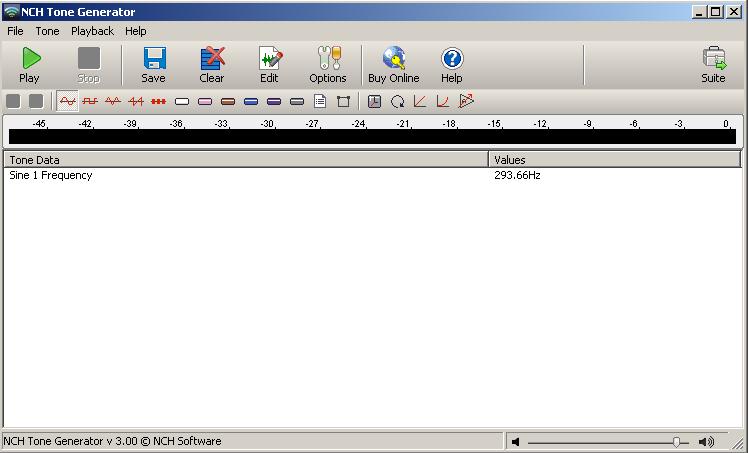
Task: Click the greyed Stop toolbar button
Action: tap(88, 65)
